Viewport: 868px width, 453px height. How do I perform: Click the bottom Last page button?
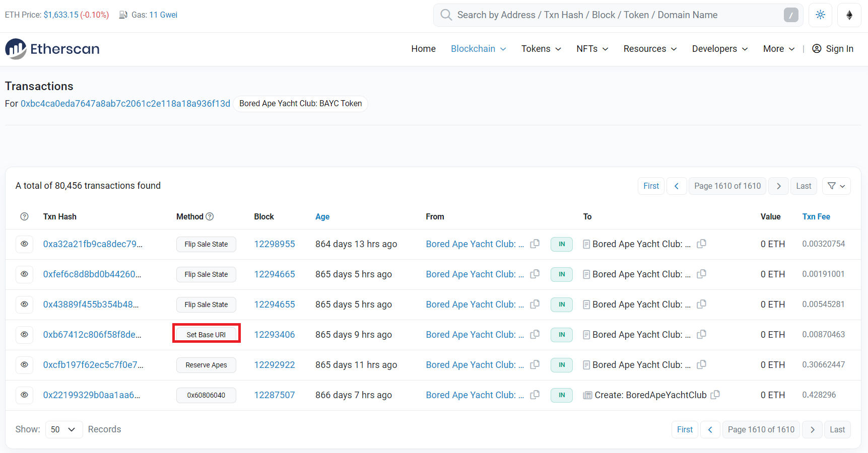pos(837,429)
